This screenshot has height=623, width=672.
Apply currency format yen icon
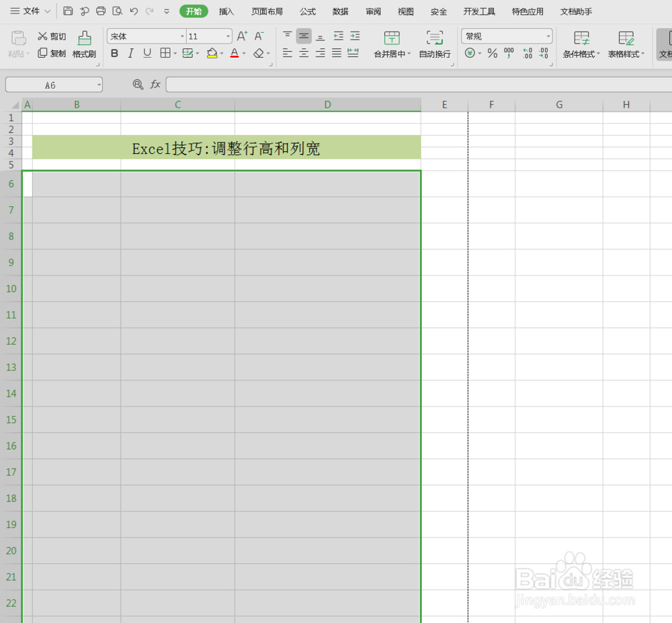point(470,53)
